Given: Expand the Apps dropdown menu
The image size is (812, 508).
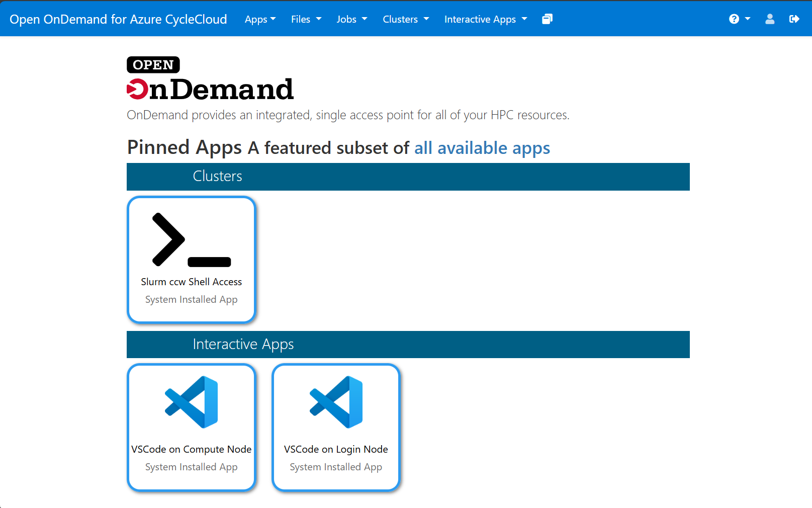Looking at the screenshot, I should (260, 19).
